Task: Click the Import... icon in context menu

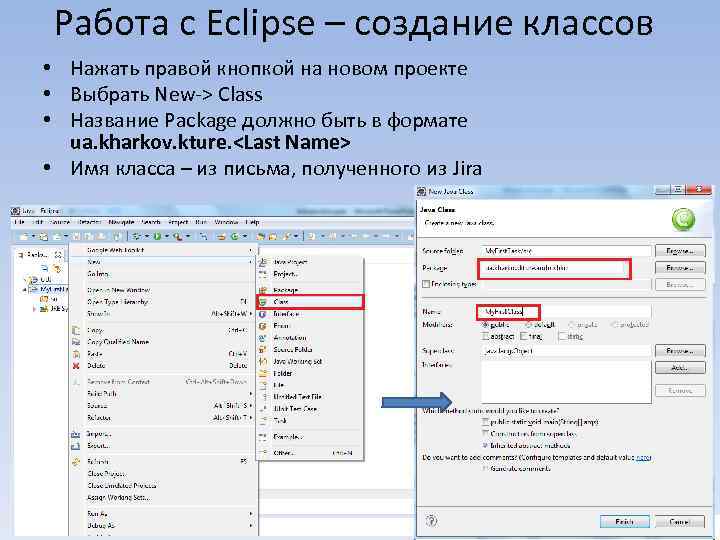Action: 76,434
